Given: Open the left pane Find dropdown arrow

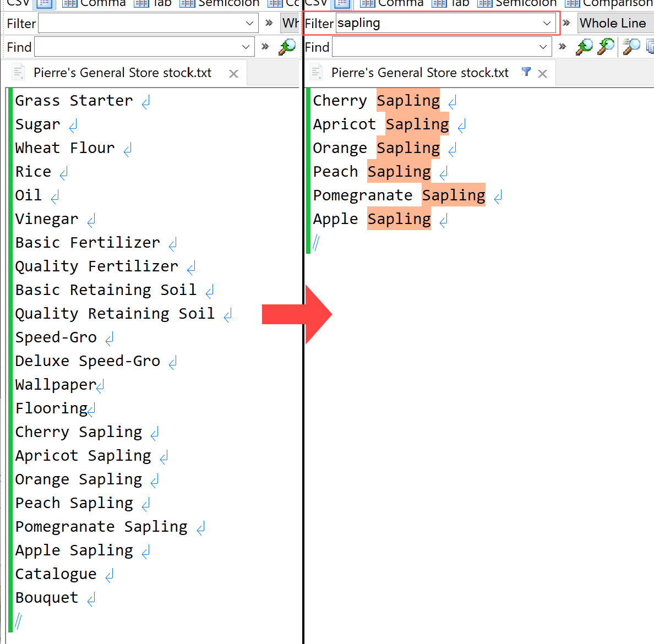Looking at the screenshot, I should tap(246, 47).
